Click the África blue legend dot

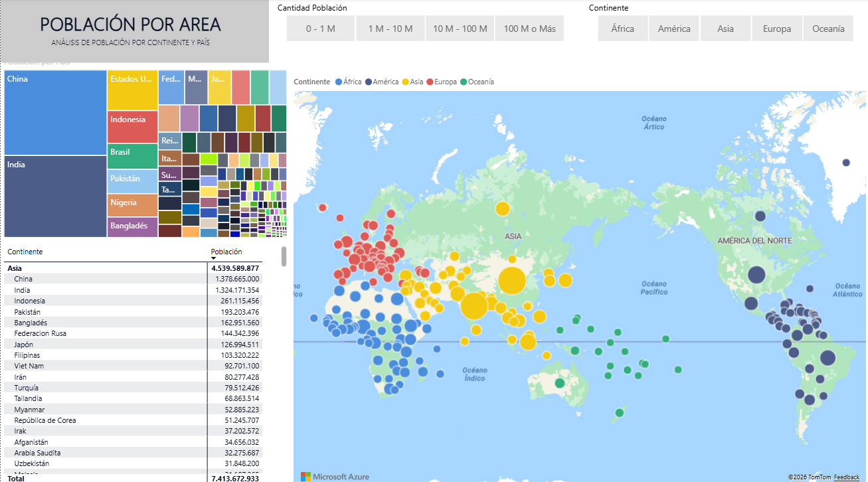[339, 82]
